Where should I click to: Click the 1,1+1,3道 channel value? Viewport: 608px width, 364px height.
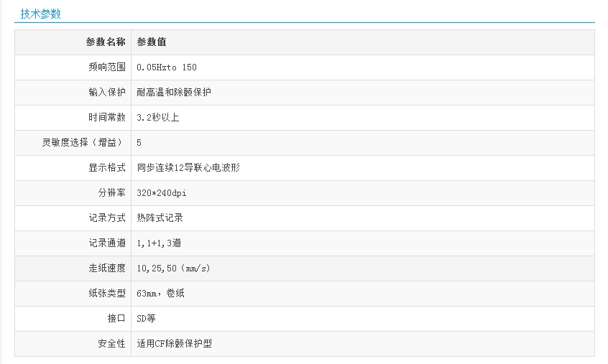pyautogui.click(x=159, y=243)
